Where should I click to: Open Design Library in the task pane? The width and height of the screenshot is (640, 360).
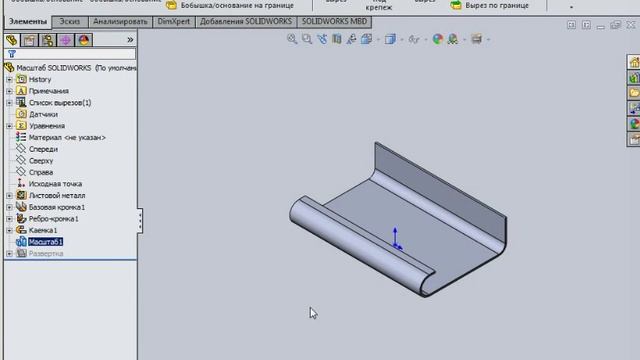[x=634, y=78]
